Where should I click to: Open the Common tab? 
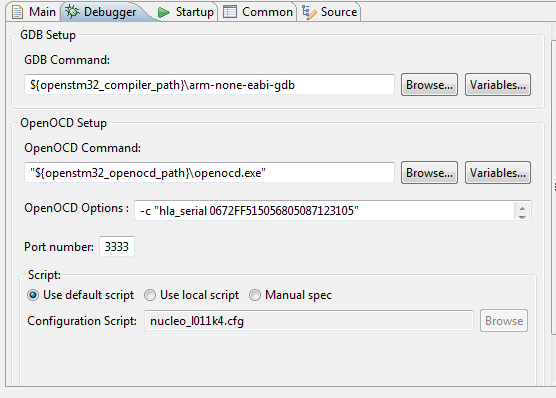tap(257, 12)
